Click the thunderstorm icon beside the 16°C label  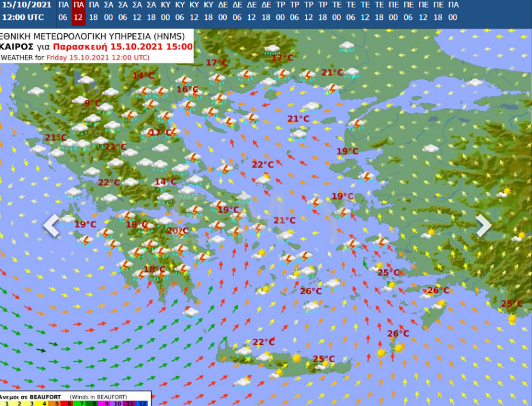pyautogui.click(x=184, y=80)
